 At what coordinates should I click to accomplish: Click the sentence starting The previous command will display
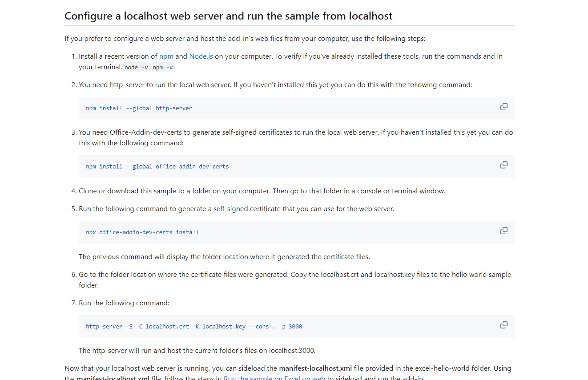pyautogui.click(x=224, y=257)
